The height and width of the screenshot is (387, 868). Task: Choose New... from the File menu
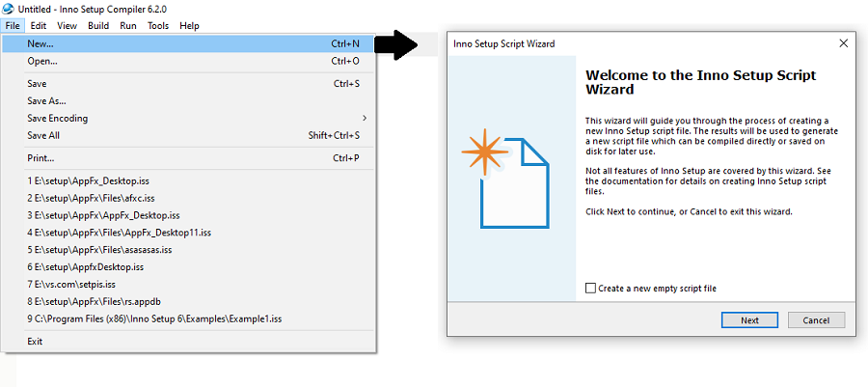pos(188,43)
